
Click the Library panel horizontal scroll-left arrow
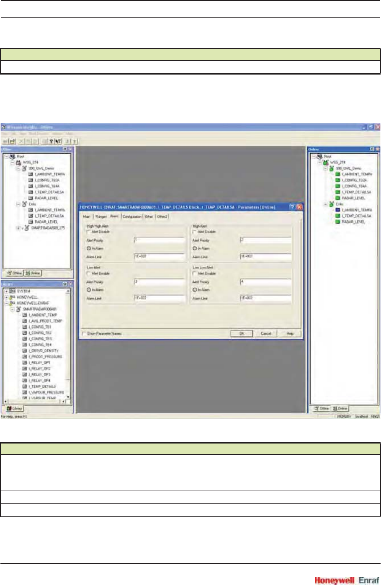pos(5,402)
